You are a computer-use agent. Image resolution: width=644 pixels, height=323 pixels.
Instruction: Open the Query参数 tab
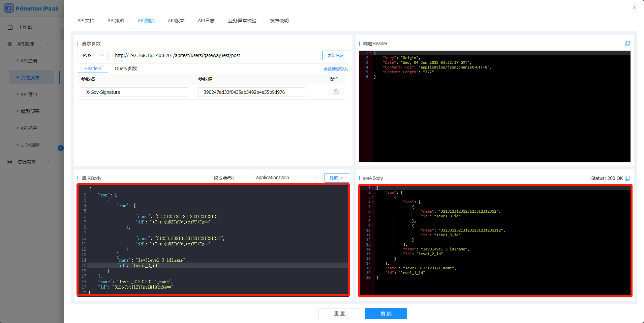coord(126,69)
